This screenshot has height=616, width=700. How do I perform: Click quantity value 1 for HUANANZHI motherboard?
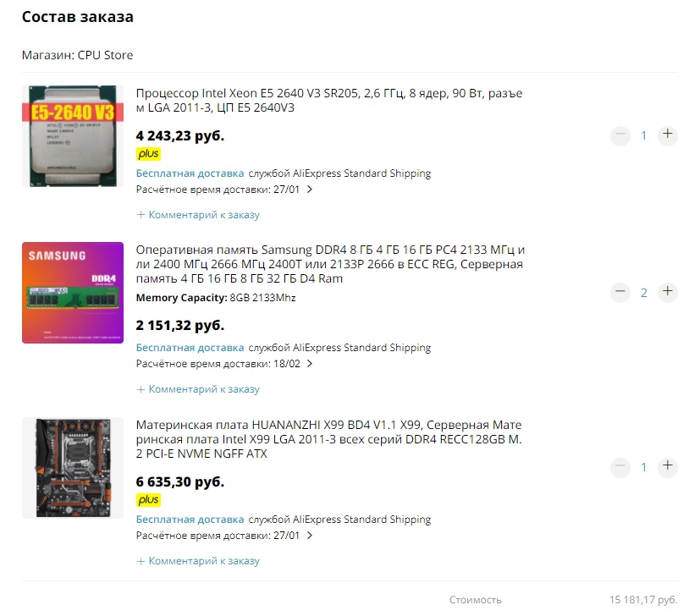tap(644, 467)
